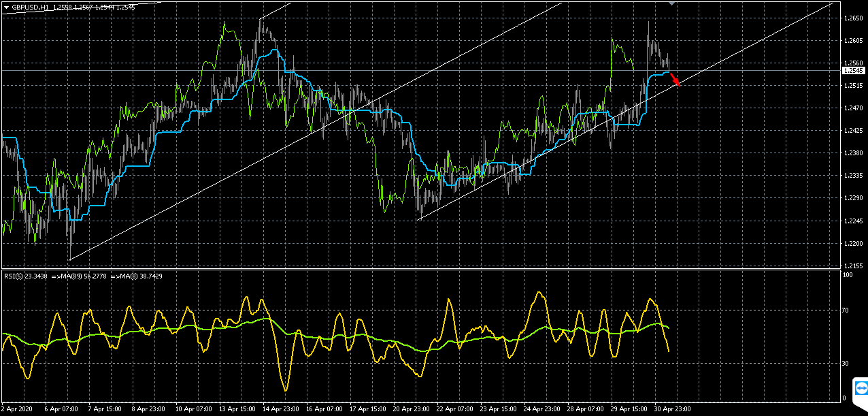
Task: Click the RSI scale value 70
Action: click(846, 310)
